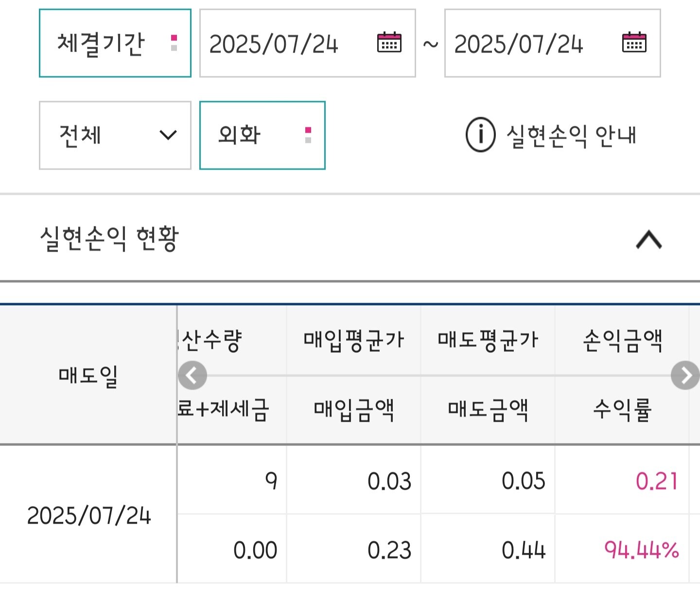The width and height of the screenshot is (700, 599).
Task: Open the end date calendar icon
Action: pos(634,43)
